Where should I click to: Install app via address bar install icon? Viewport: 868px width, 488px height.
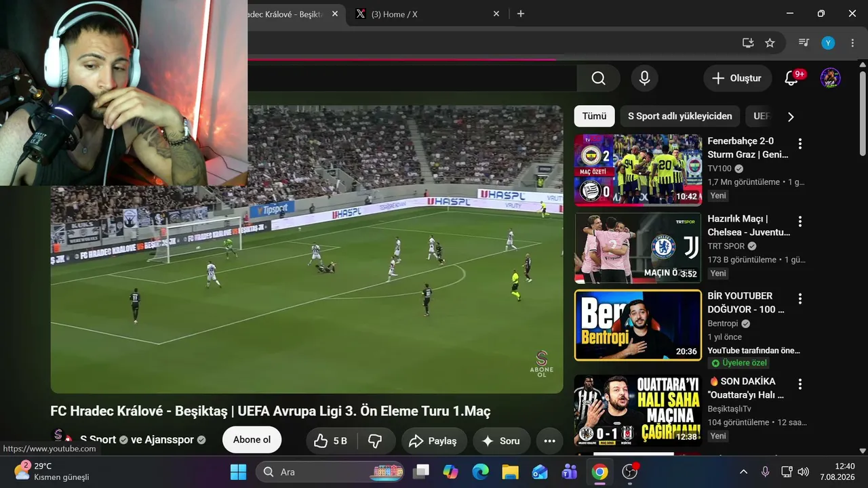coord(748,43)
